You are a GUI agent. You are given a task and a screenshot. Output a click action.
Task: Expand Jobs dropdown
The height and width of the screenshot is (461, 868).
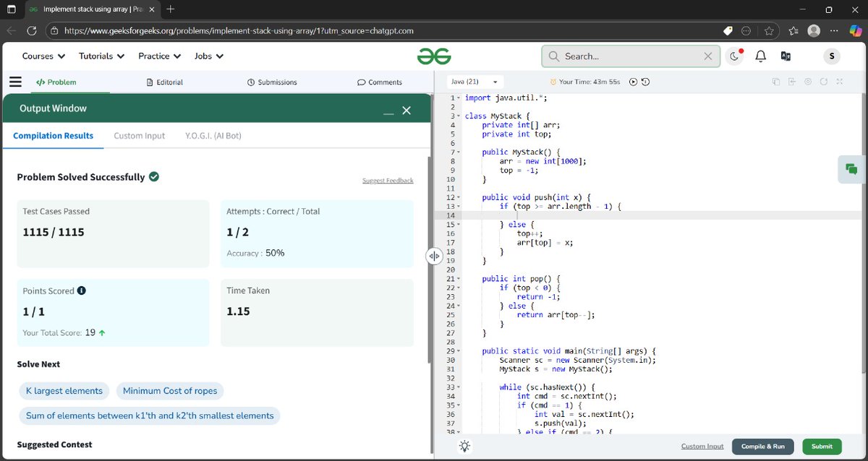209,56
